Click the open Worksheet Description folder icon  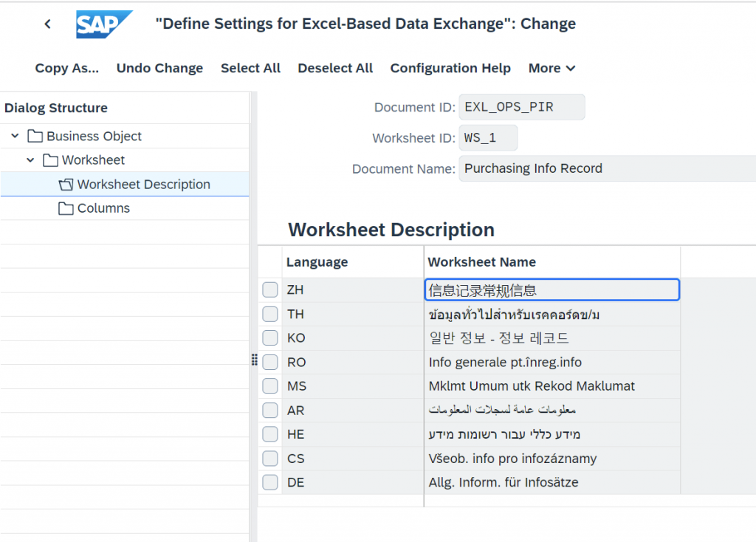[x=66, y=184]
